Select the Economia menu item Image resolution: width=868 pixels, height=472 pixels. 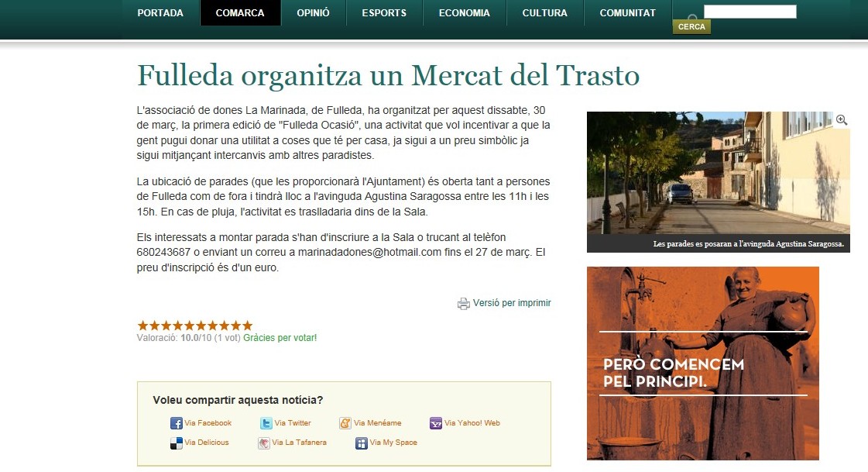465,12
